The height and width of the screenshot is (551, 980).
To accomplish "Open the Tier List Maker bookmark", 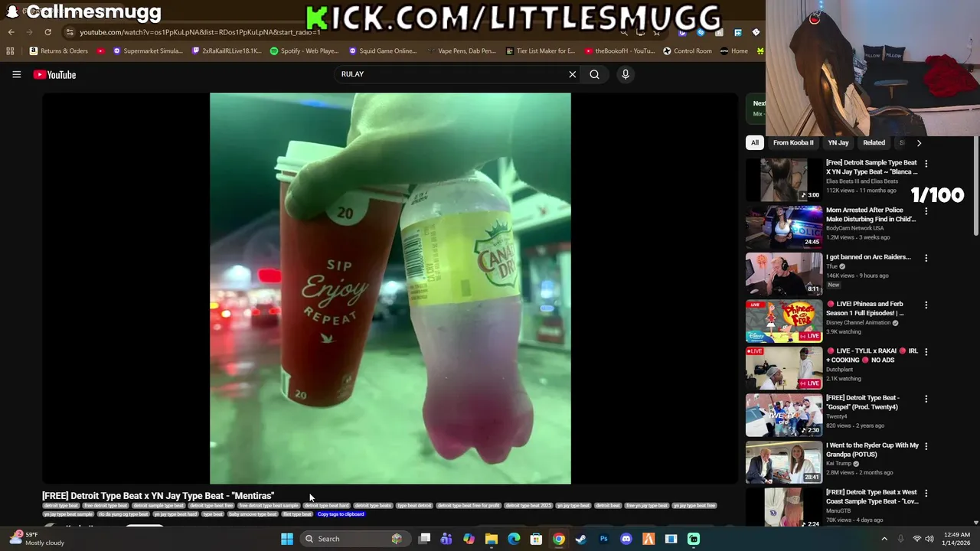I will click(x=541, y=51).
